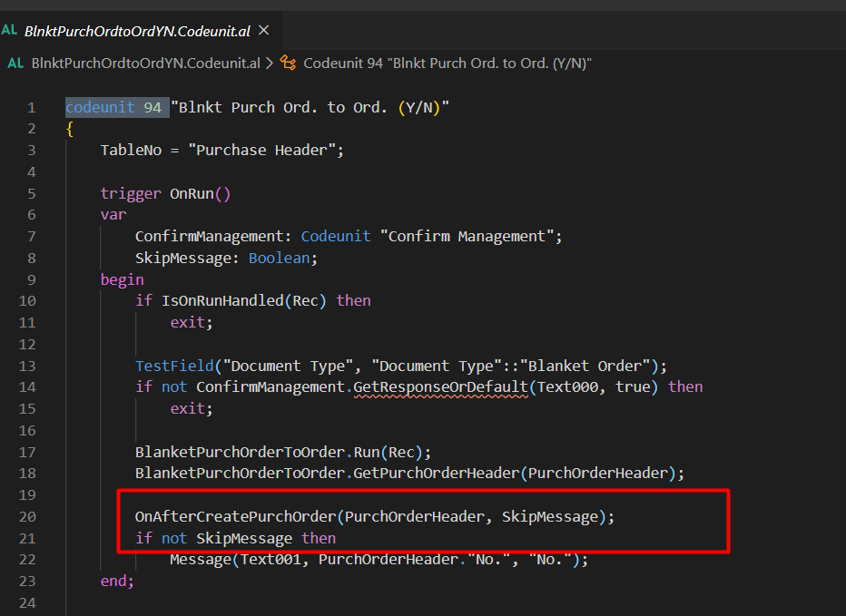Click the AL file icon in the breadcrumb bar
This screenshot has width=846, height=616.
[15, 64]
